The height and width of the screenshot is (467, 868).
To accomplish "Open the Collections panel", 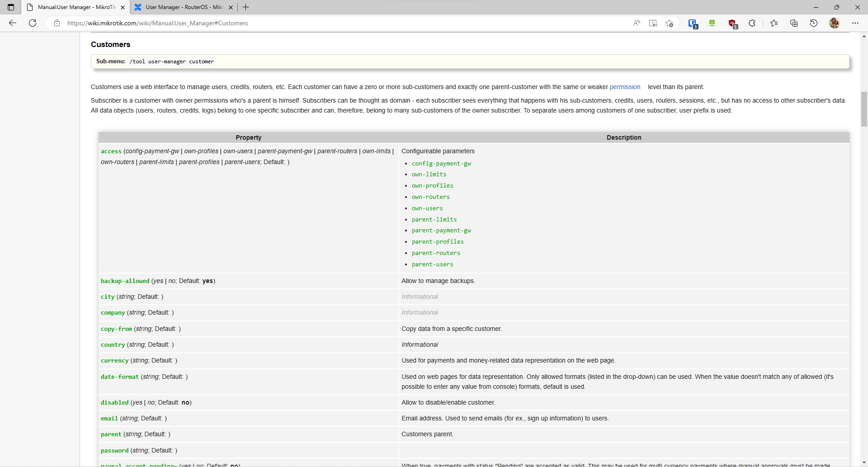I will point(794,23).
